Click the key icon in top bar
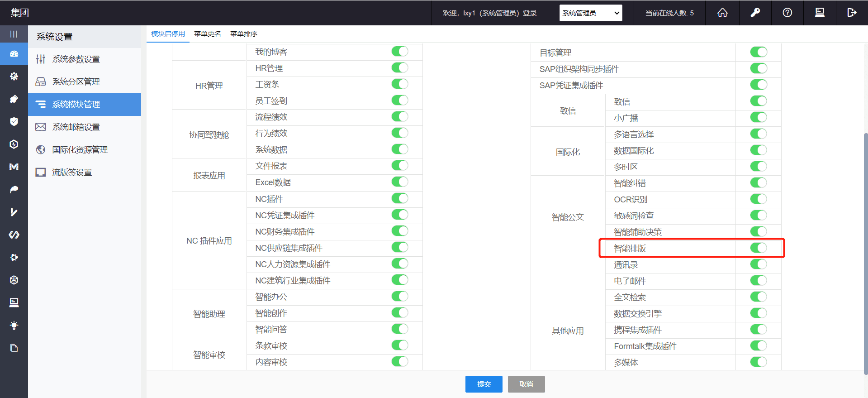Viewport: 868px width, 398px height. (755, 13)
